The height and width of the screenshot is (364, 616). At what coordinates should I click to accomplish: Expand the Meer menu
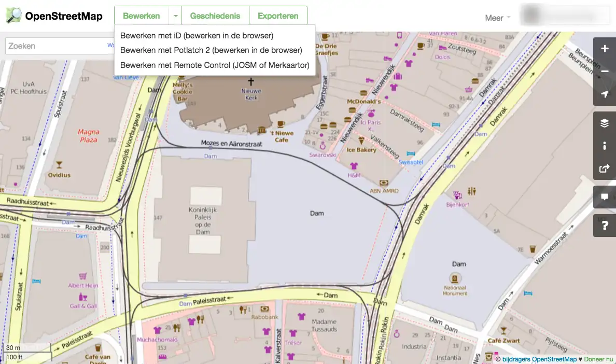tap(497, 18)
